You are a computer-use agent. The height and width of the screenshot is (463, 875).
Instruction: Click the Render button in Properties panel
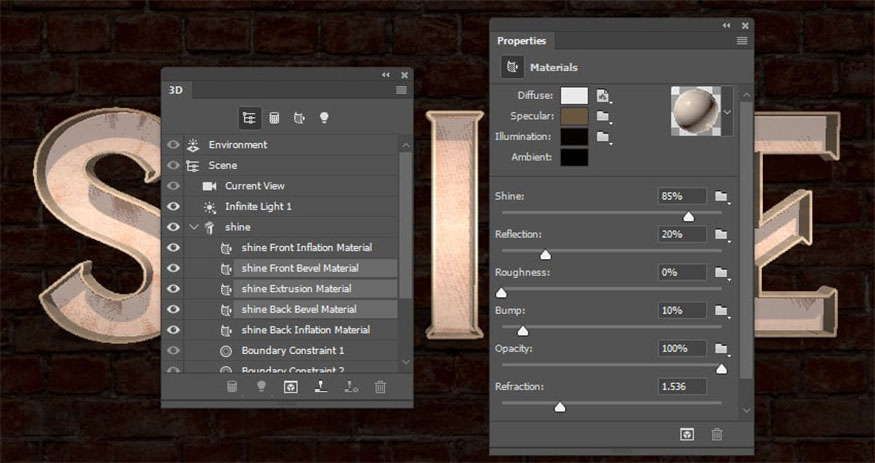pyautogui.click(x=686, y=434)
